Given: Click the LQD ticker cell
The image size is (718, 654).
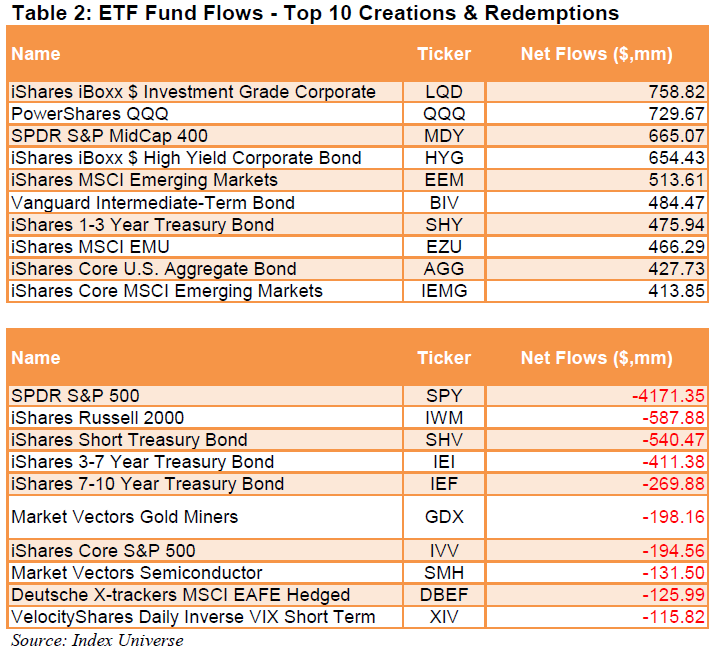Looking at the screenshot, I should coord(443,92).
